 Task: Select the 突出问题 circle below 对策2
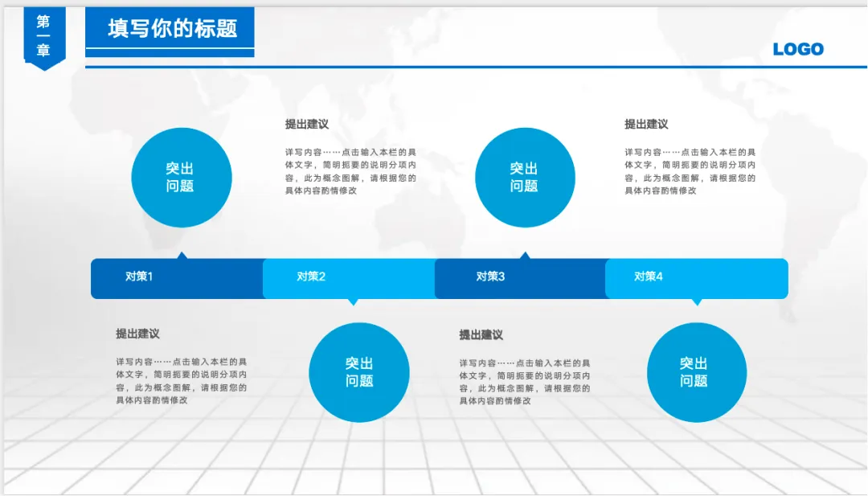(x=359, y=372)
